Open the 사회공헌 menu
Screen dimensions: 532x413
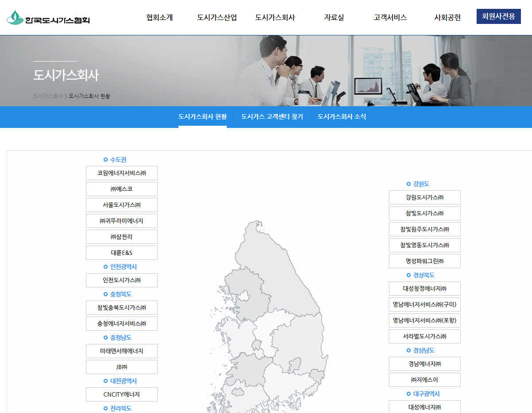tap(447, 18)
